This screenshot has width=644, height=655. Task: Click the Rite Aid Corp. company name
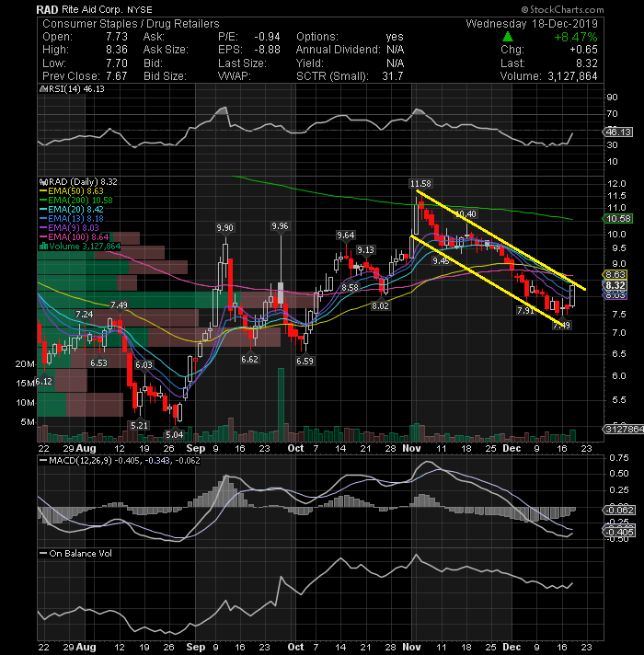pos(93,9)
